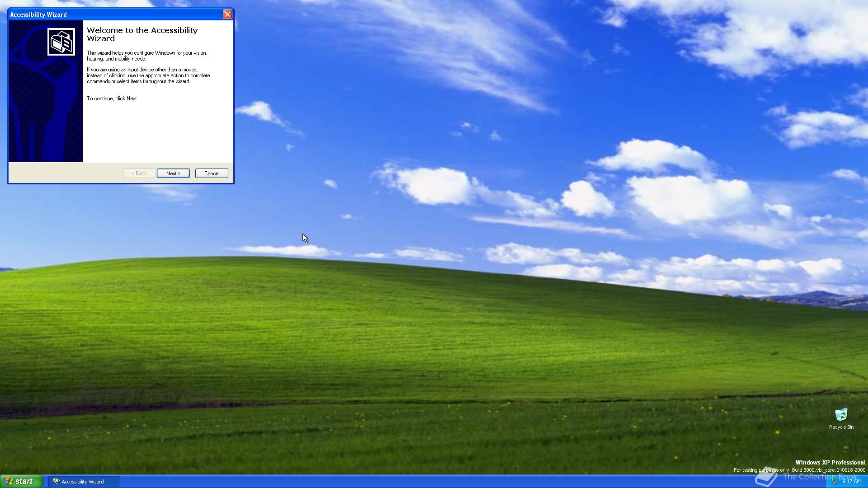Screen dimensions: 868x488
Task: Click the Accessibility Wizard title bar
Action: click(113, 14)
